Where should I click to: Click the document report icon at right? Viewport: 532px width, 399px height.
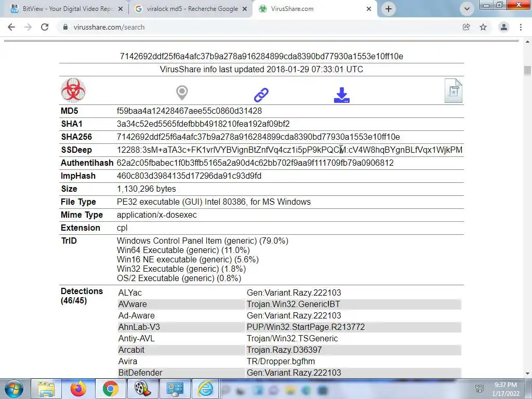click(x=453, y=90)
